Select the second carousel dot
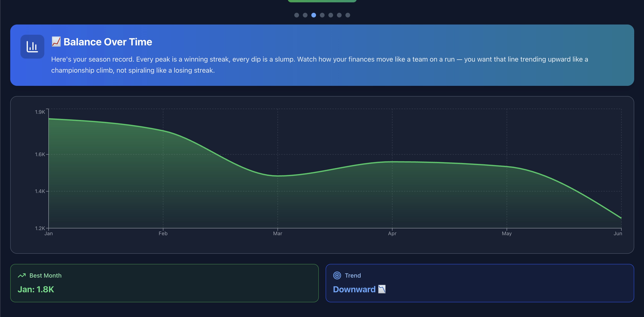Viewport: 644px width, 317px height. 305,15
